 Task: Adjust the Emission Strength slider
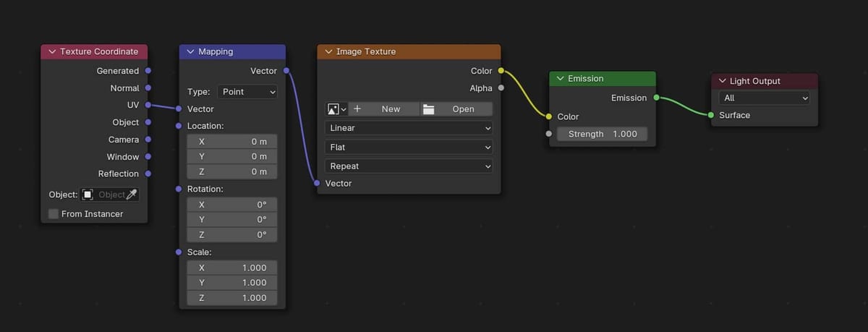602,135
